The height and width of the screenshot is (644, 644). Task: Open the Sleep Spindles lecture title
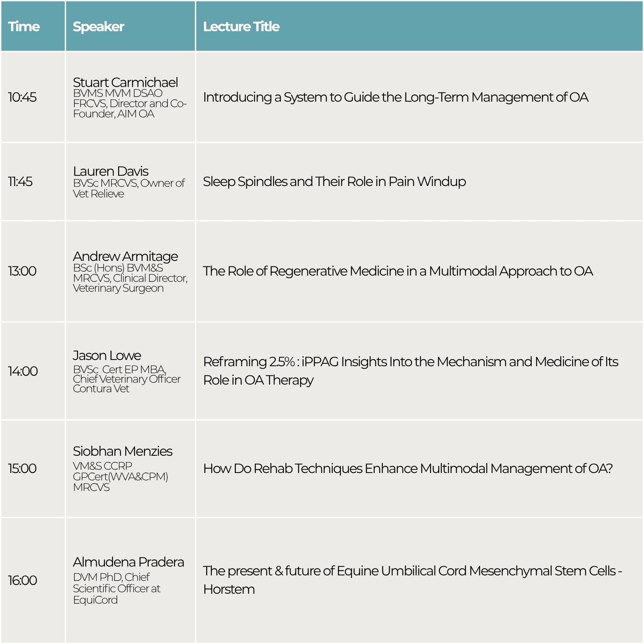(x=334, y=182)
